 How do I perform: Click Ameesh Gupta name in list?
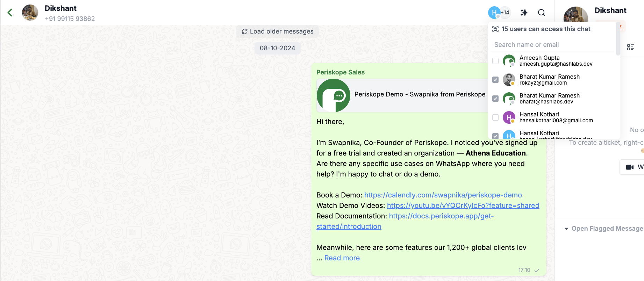(539, 58)
